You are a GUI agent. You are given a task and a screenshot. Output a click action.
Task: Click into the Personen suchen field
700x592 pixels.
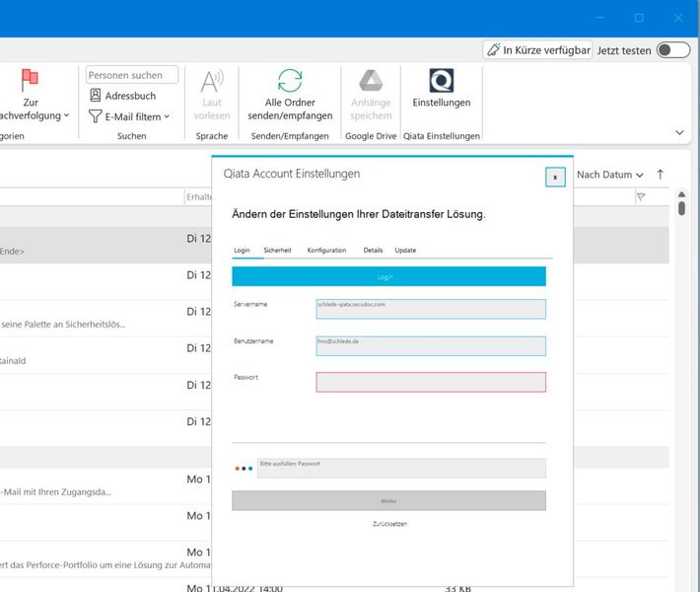tap(132, 75)
